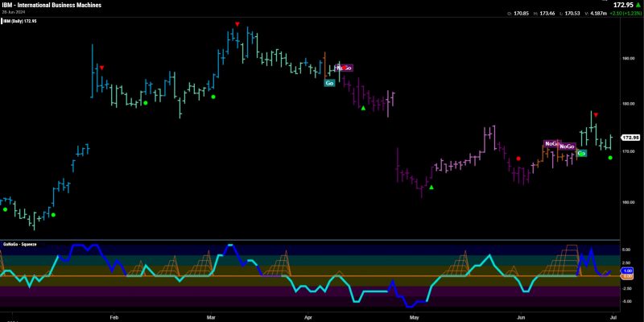Select the green up-triangle marker in early May
Viewport: 644px width, 322px height.
point(431,188)
